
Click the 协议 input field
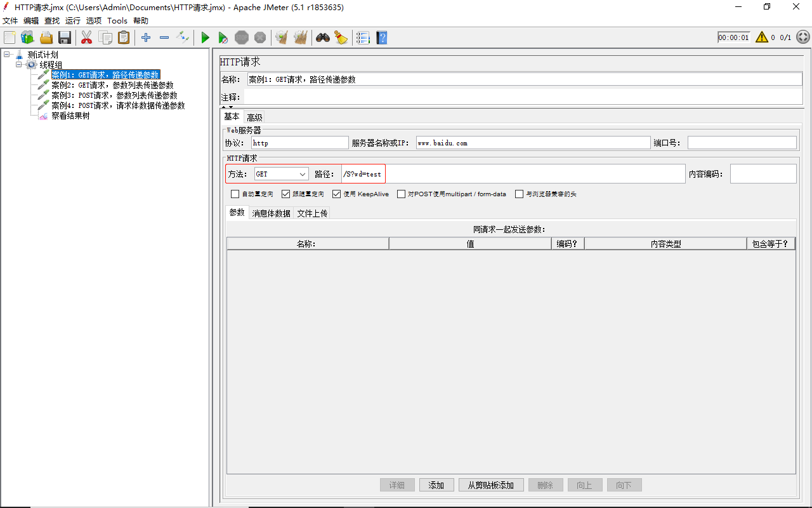pos(299,143)
